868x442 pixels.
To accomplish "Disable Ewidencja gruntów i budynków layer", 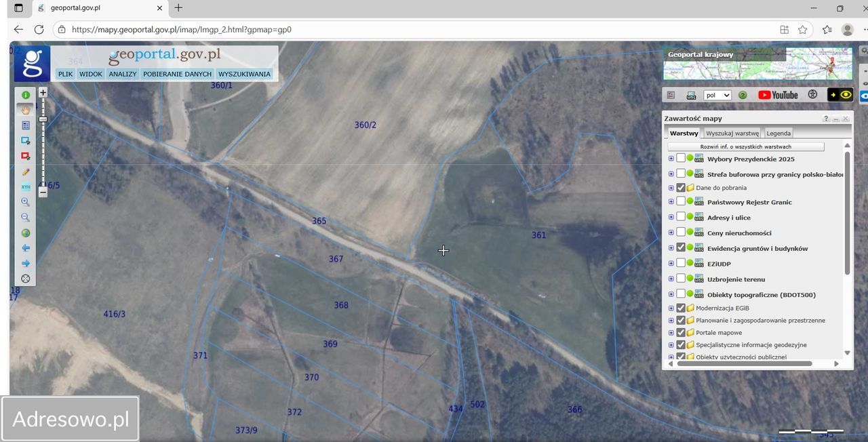I will click(x=681, y=248).
